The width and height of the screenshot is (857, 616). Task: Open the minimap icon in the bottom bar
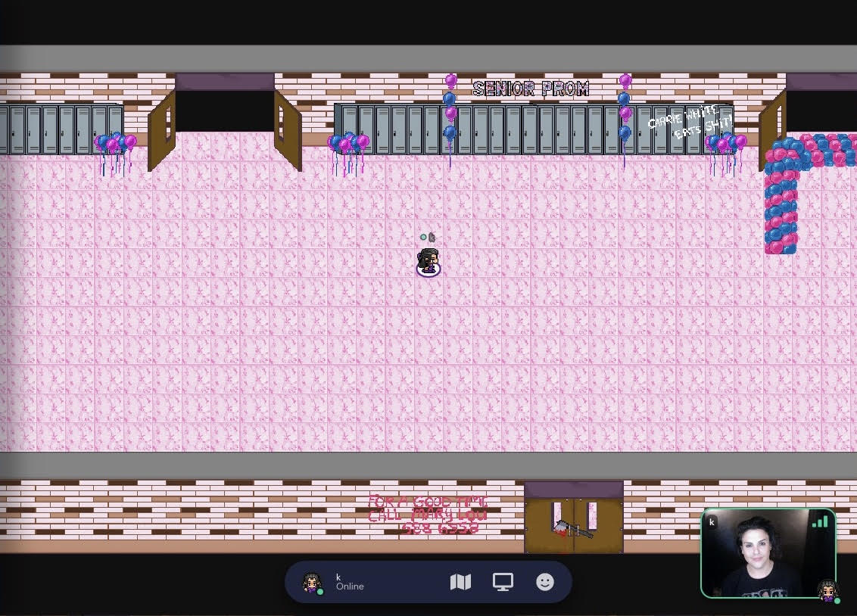coord(460,582)
